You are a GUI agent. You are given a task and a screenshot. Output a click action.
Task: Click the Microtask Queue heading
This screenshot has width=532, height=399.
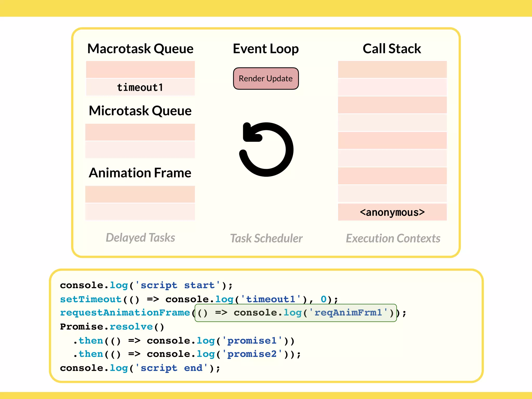(x=140, y=111)
